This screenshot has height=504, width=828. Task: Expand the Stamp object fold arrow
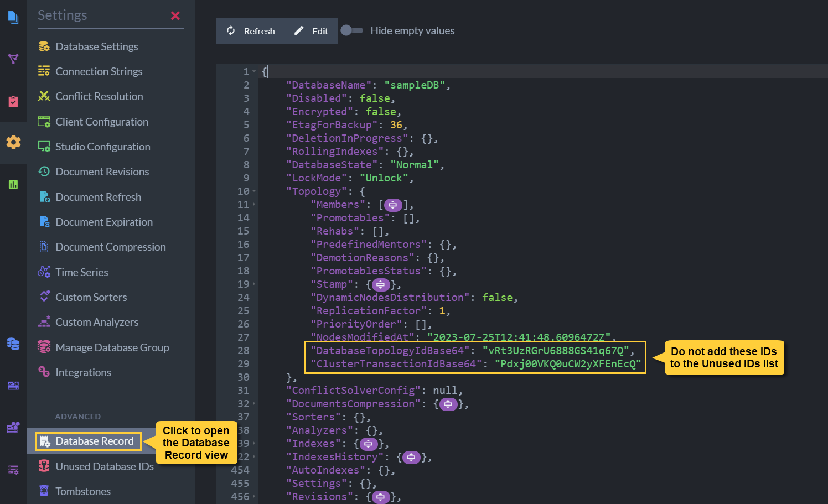pyautogui.click(x=254, y=284)
